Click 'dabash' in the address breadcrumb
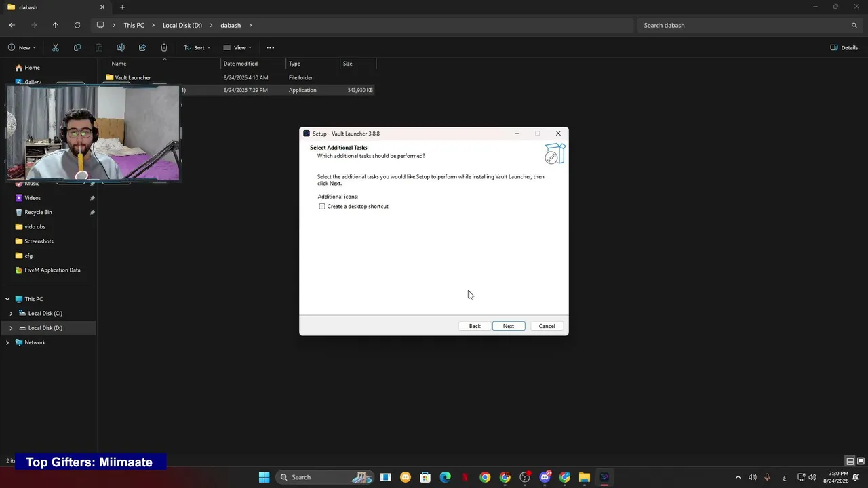Image resolution: width=868 pixels, height=488 pixels. [231, 25]
